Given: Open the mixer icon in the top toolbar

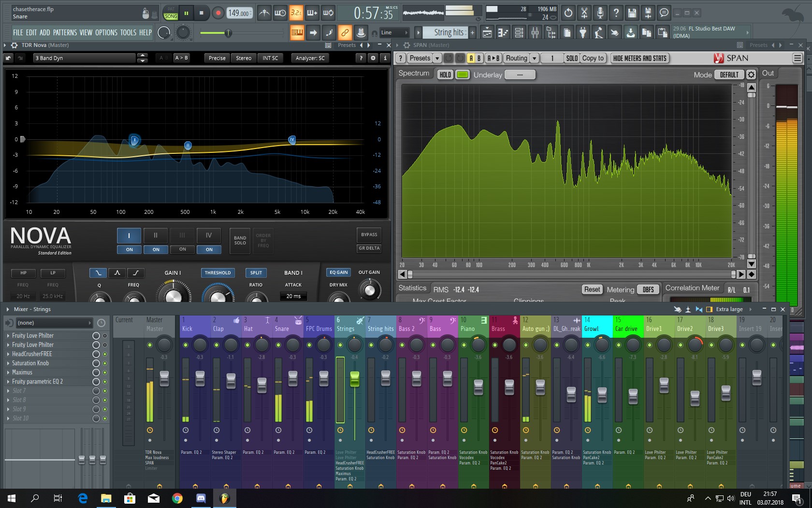Looking at the screenshot, I should tap(535, 32).
